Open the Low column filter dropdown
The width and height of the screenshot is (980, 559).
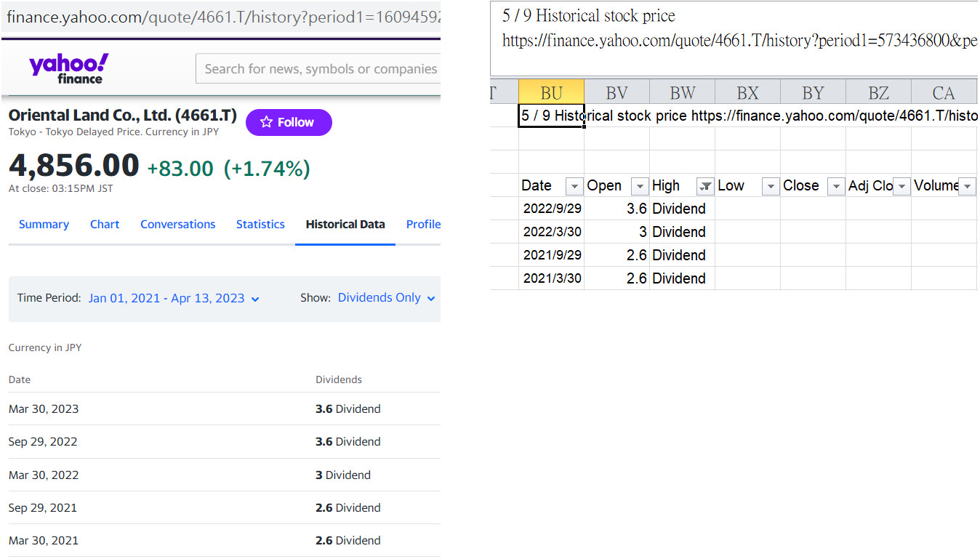click(x=771, y=187)
